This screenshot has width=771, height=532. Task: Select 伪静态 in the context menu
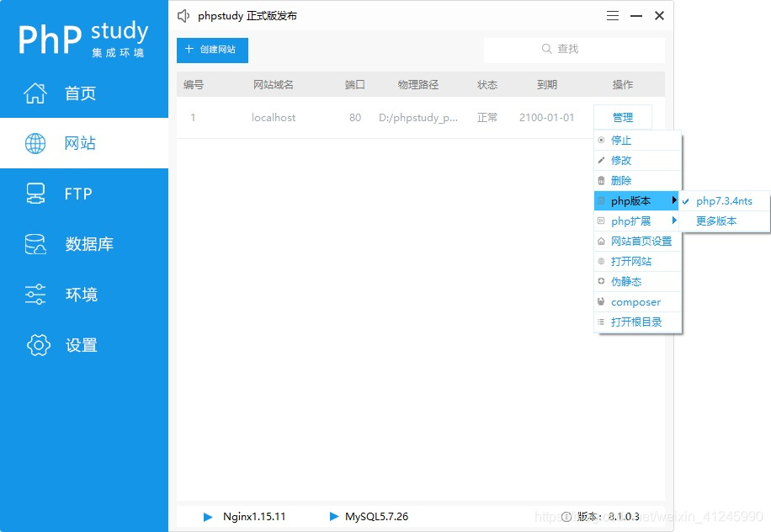point(625,282)
